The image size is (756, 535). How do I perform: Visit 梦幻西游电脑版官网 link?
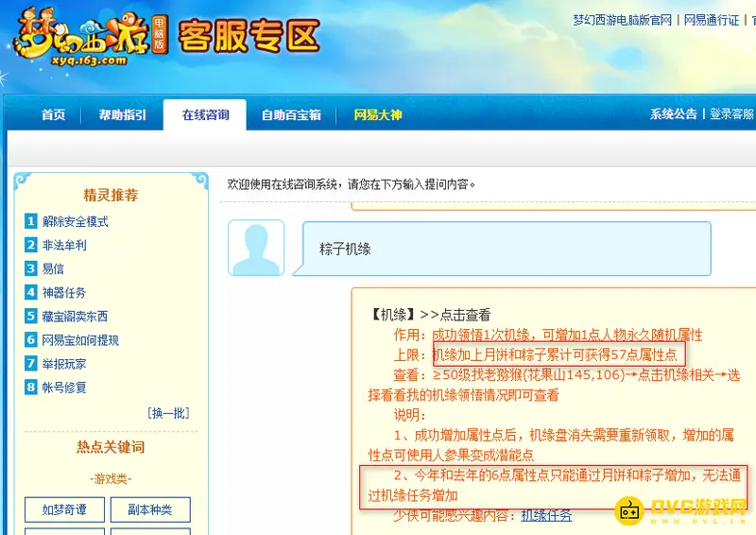(622, 20)
